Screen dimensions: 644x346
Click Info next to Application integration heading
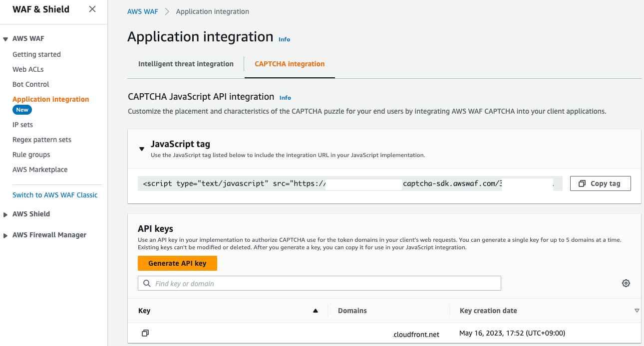[x=284, y=39]
